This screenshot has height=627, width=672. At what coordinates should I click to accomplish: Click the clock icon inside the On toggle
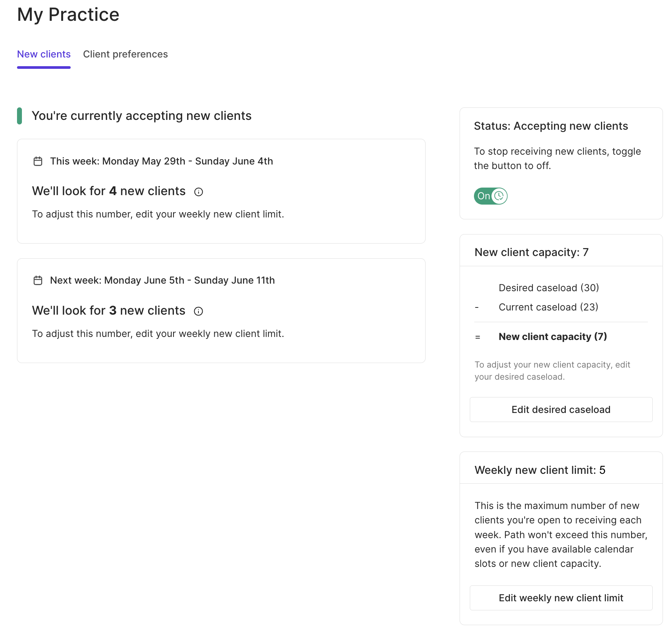(x=499, y=196)
